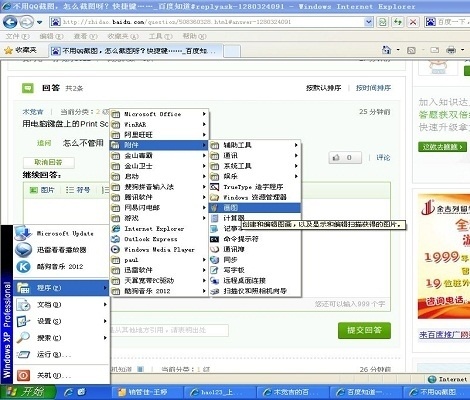The width and height of the screenshot is (470, 400).
Task: Open Microsoft Update in the Start menu
Action: (61, 233)
